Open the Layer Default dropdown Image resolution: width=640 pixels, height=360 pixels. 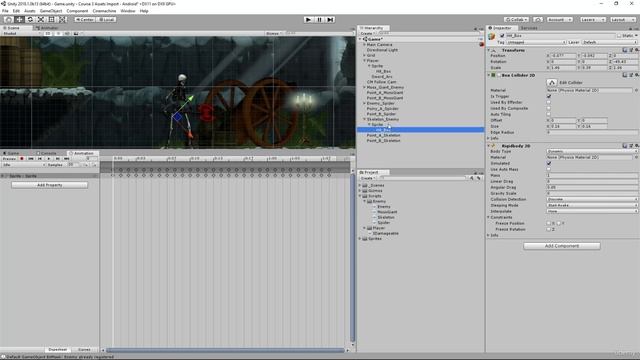[609, 42]
